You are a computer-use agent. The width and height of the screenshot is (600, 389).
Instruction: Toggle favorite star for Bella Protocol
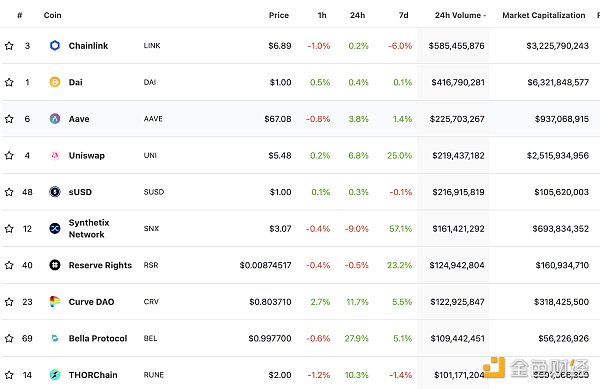pyautogui.click(x=9, y=339)
